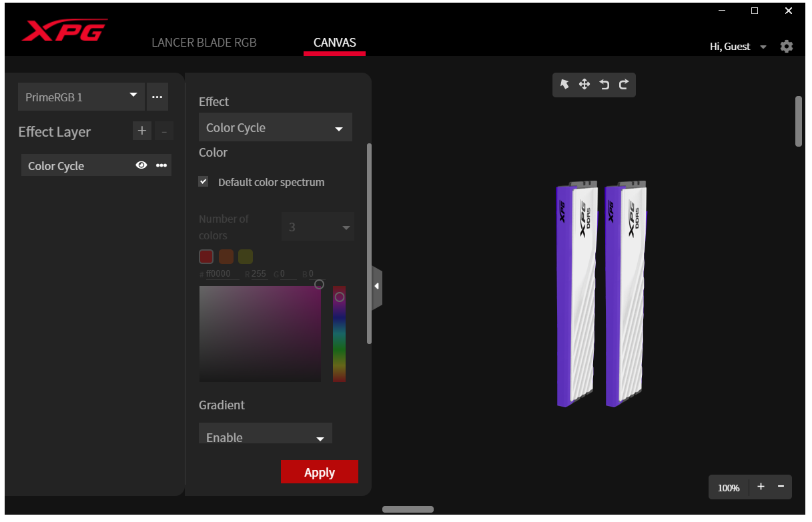The width and height of the screenshot is (812, 522).
Task: Zoom out the canvas with minus button
Action: tap(781, 487)
